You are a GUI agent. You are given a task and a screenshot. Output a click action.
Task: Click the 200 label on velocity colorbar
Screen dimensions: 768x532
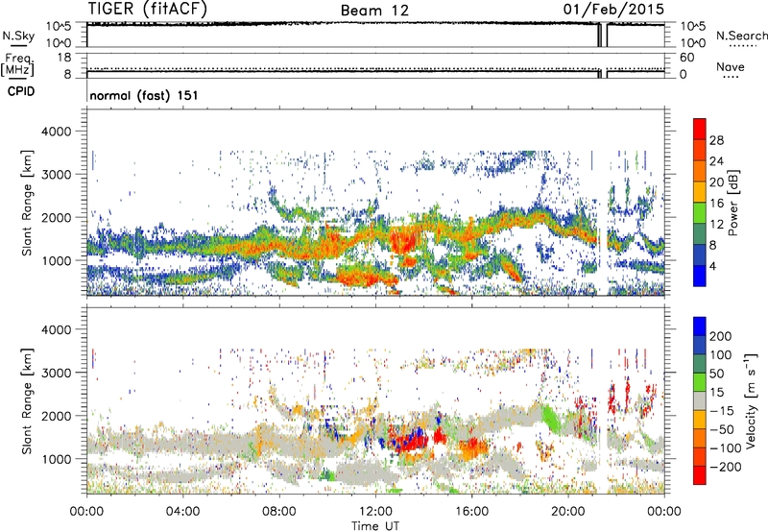(x=721, y=336)
